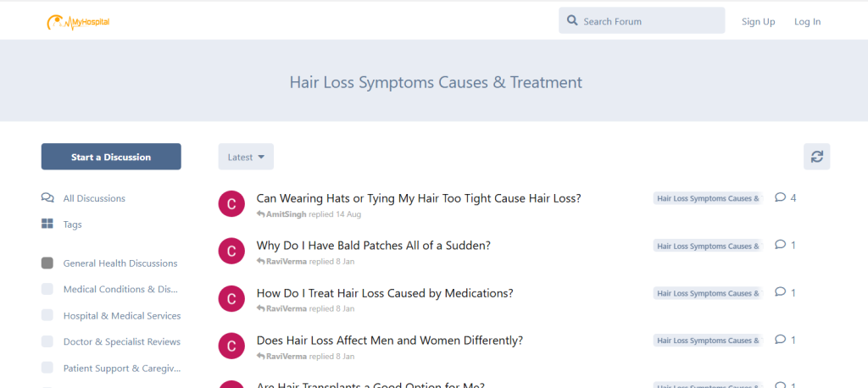Click the Log In link
The width and height of the screenshot is (868, 388).
click(807, 21)
